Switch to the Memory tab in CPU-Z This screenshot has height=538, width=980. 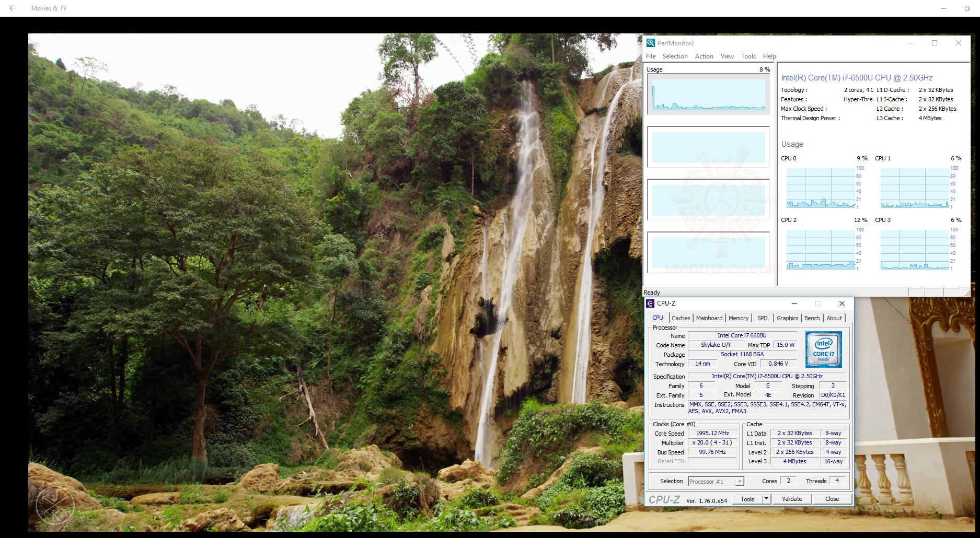(x=739, y=318)
